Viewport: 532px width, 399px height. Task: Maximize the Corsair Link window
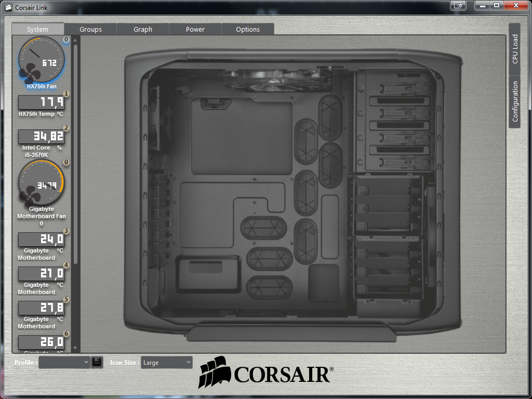[497, 5]
